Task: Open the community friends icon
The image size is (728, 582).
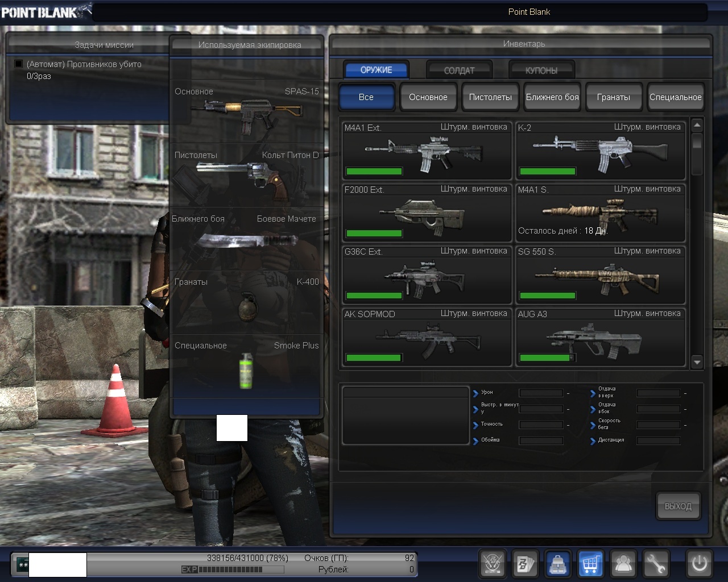Action: (x=623, y=564)
